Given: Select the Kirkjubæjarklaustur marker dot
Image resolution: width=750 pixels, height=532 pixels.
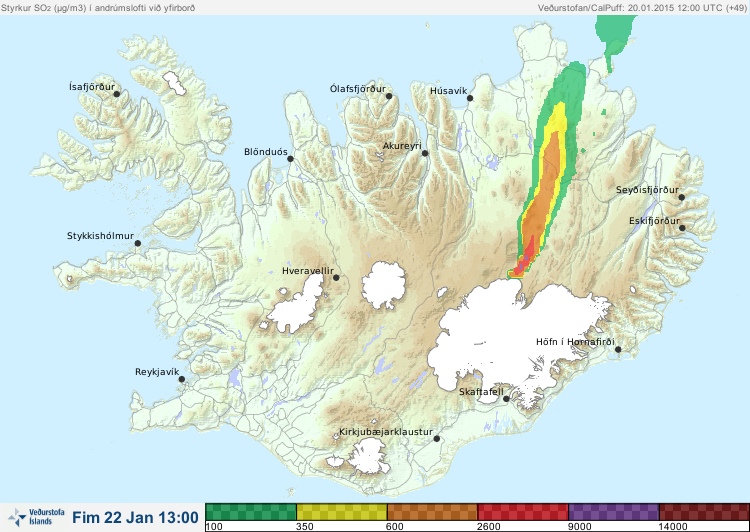Looking at the screenshot, I should click(436, 439).
